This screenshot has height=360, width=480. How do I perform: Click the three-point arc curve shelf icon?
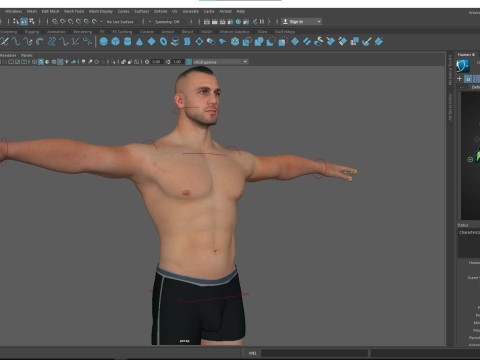coord(40,42)
